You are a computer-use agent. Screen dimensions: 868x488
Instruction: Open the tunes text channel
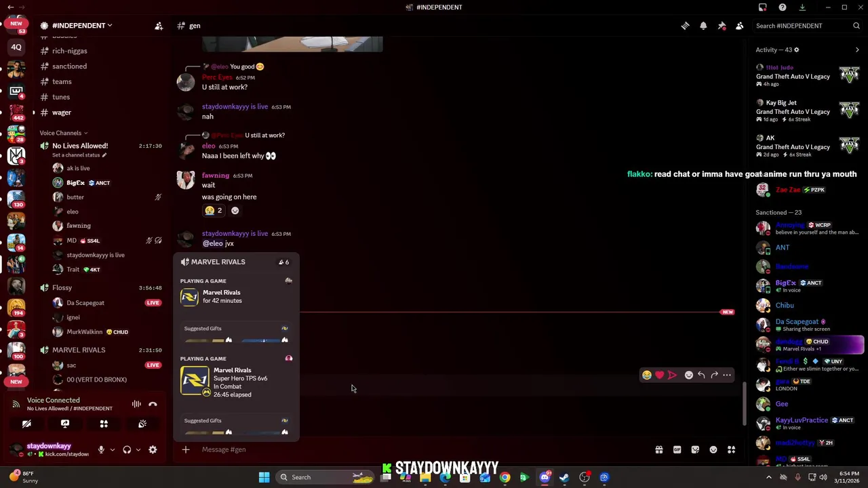[x=61, y=97]
